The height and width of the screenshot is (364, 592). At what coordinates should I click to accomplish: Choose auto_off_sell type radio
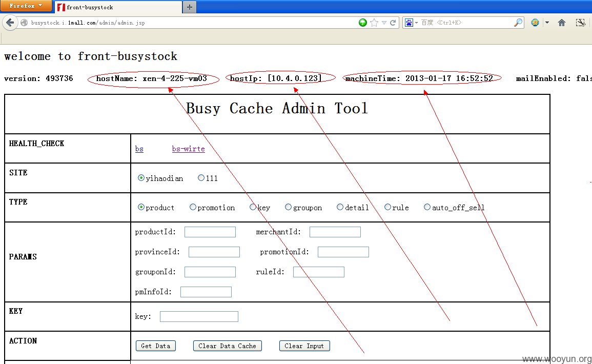pyautogui.click(x=427, y=207)
